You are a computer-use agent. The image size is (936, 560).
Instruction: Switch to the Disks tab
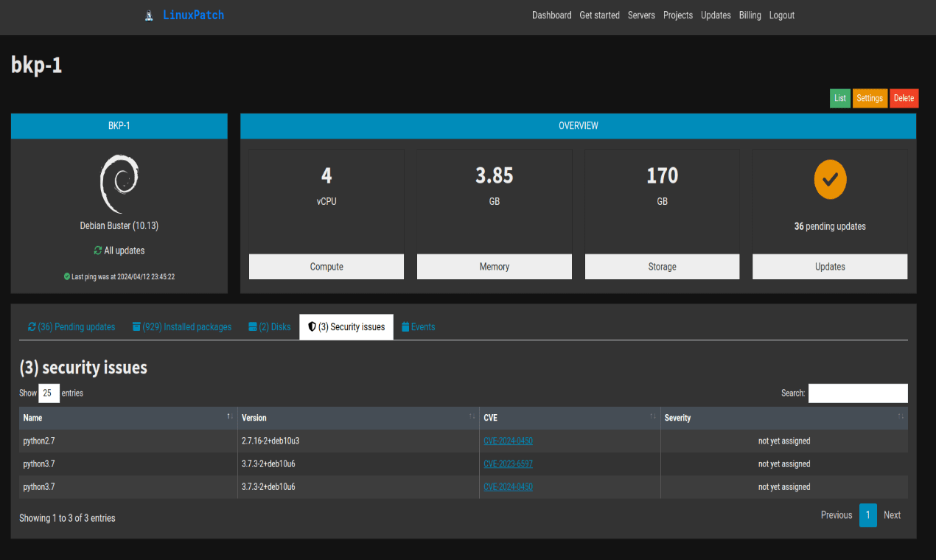click(270, 327)
